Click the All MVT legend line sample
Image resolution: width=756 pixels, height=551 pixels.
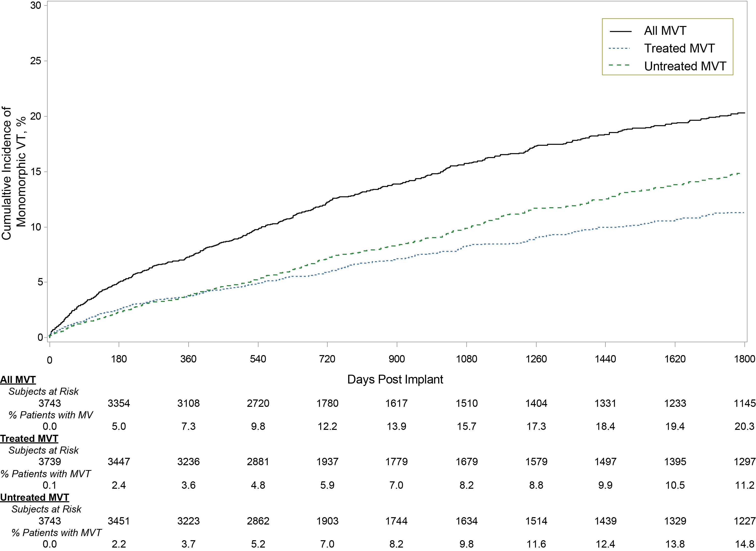[x=621, y=31]
